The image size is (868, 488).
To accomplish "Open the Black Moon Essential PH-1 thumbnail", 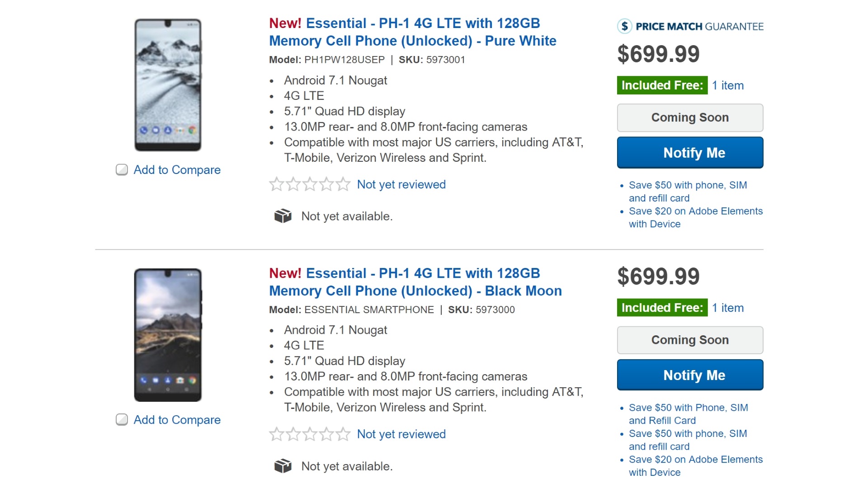I will point(168,335).
